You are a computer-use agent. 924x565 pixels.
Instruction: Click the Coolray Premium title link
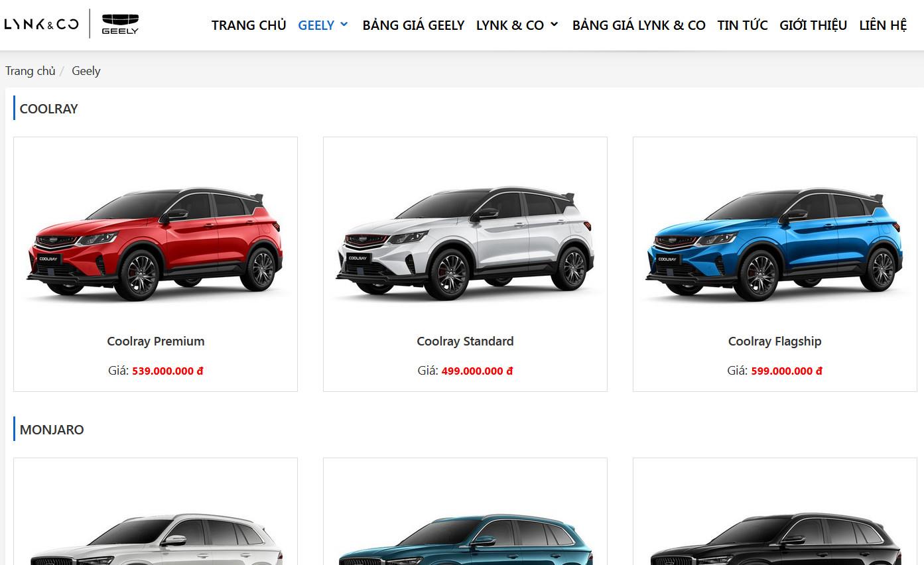[156, 342]
